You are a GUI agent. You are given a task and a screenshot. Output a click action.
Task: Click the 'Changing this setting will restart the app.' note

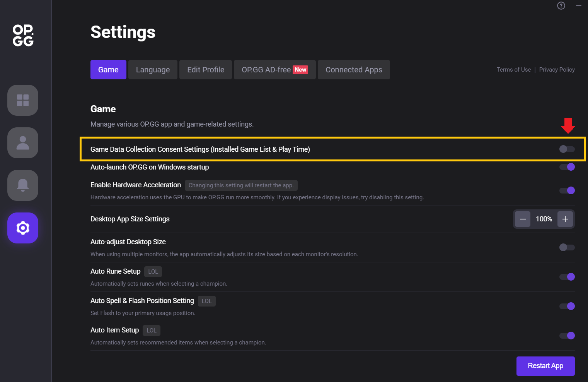[241, 185]
